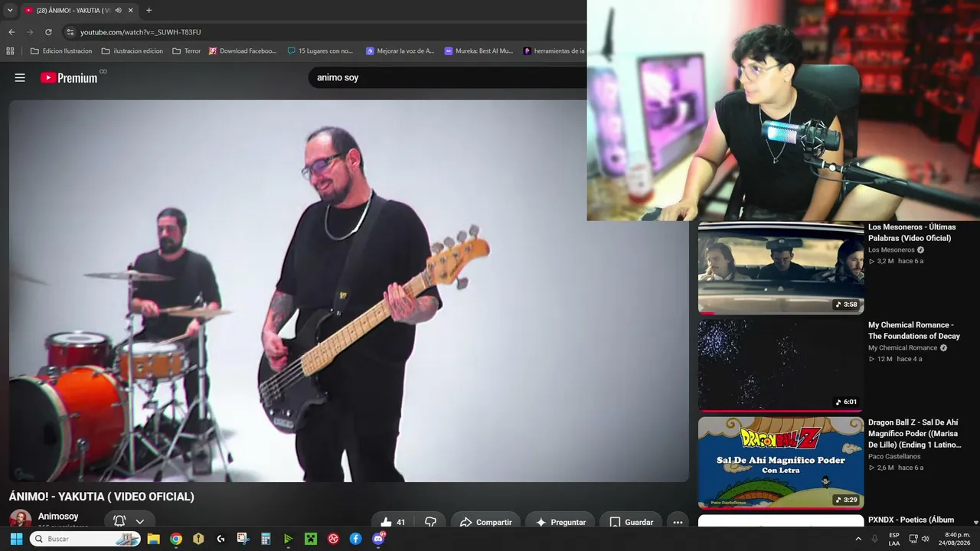Open Los Mesoneros - Últimas Palabras thumbnail

point(781,268)
